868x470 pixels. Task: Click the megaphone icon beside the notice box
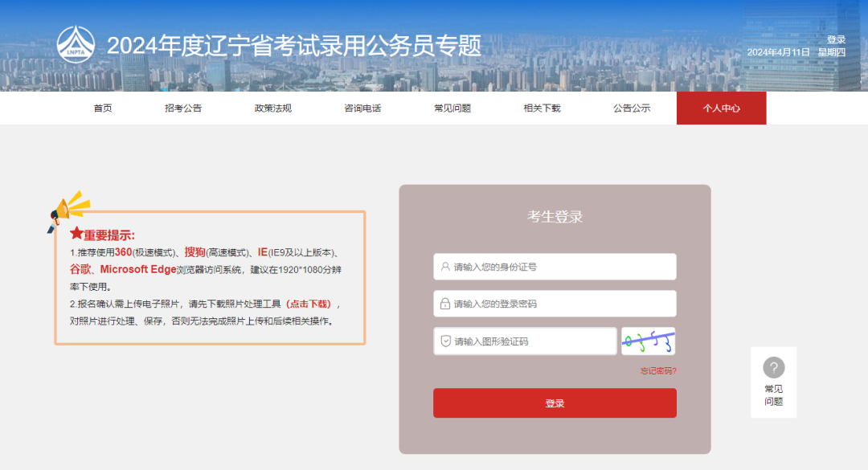pos(68,210)
